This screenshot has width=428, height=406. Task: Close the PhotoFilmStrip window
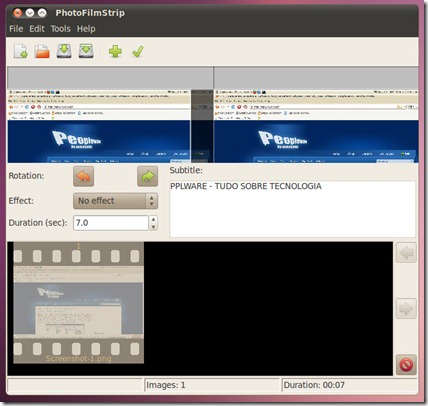(x=17, y=13)
